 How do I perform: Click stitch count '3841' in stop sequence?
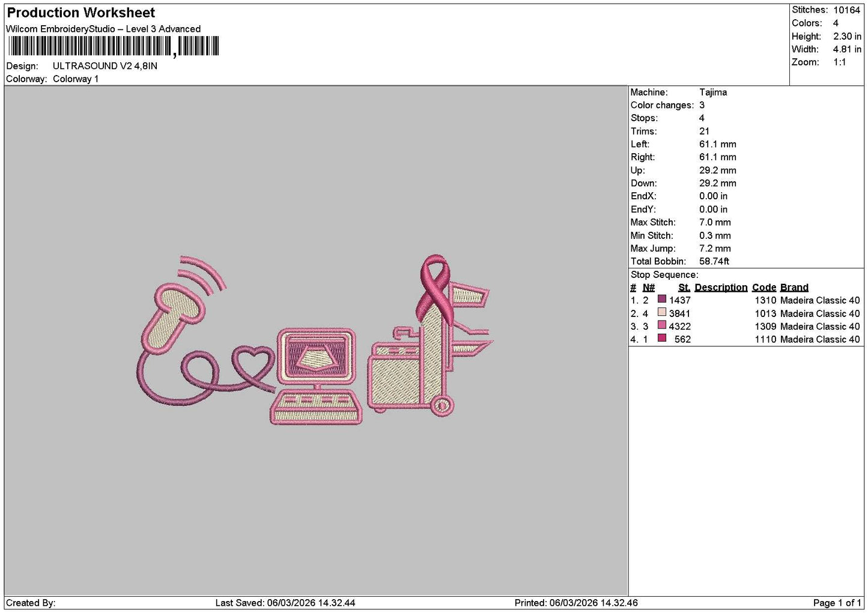(x=680, y=313)
